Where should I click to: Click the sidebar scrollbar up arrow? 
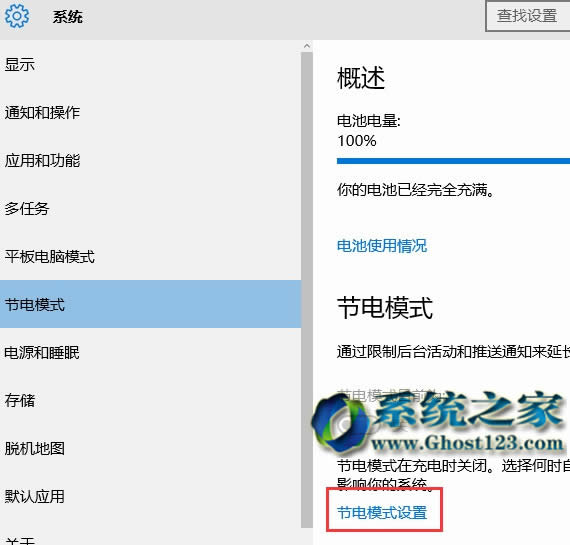(307, 46)
